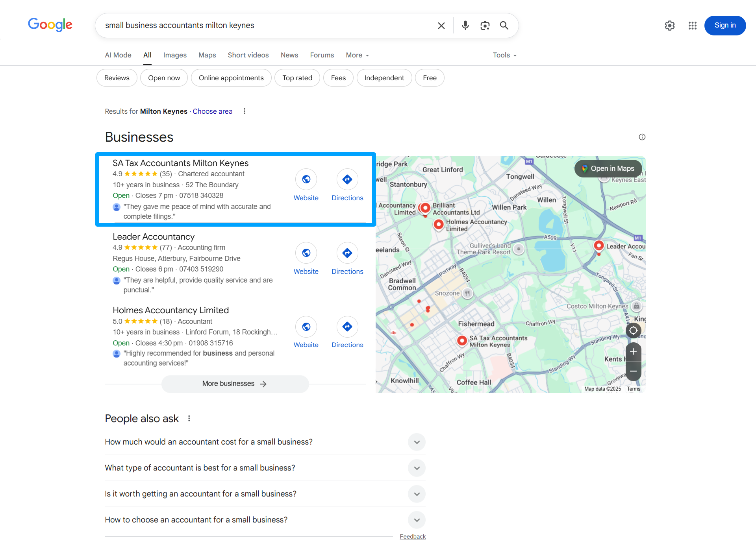Switch to the News tab

(x=289, y=55)
